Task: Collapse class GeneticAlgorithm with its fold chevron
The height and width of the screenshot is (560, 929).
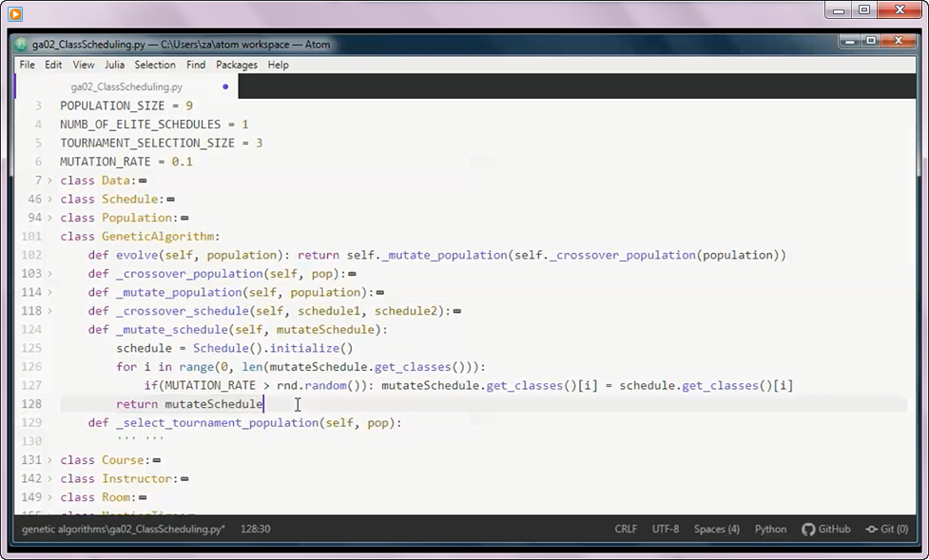Action: click(49, 236)
